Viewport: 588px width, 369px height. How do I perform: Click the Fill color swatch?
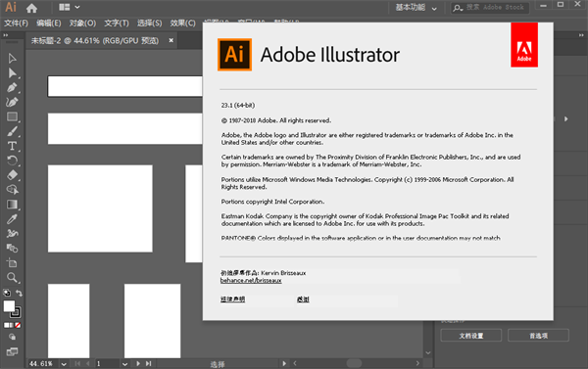[x=9, y=306]
